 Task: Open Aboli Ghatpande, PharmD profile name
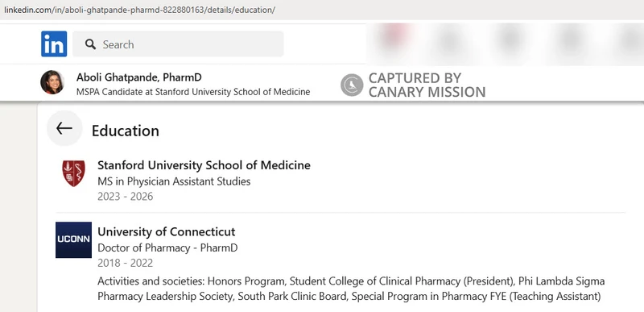pyautogui.click(x=138, y=77)
